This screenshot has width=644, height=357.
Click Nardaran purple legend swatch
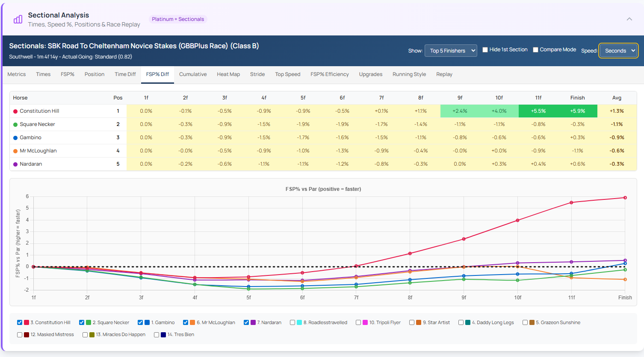point(253,322)
